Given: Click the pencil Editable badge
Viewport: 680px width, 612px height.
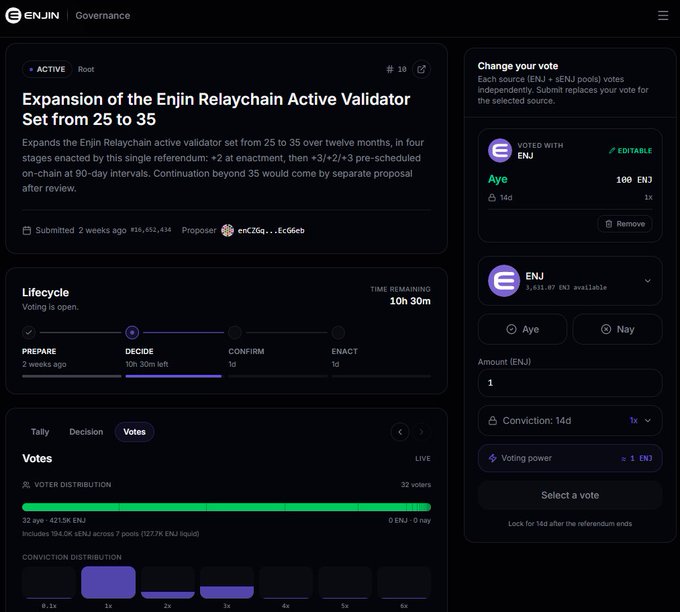Looking at the screenshot, I should click(x=630, y=151).
